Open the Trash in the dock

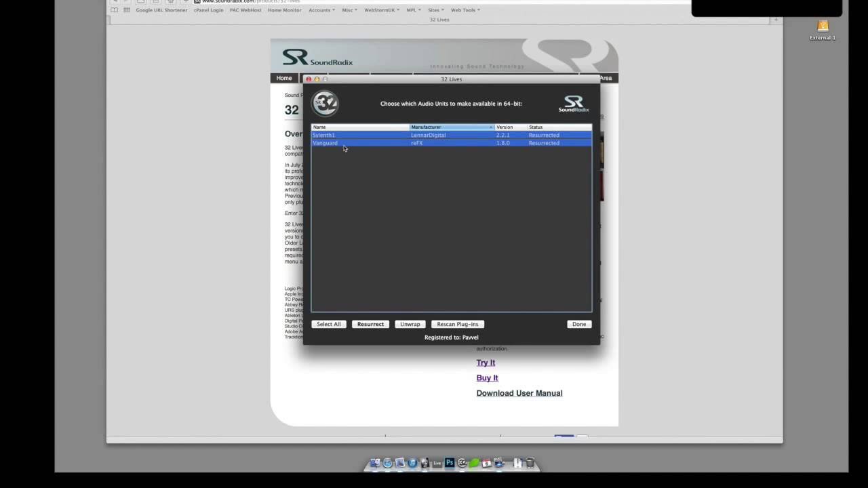(530, 463)
